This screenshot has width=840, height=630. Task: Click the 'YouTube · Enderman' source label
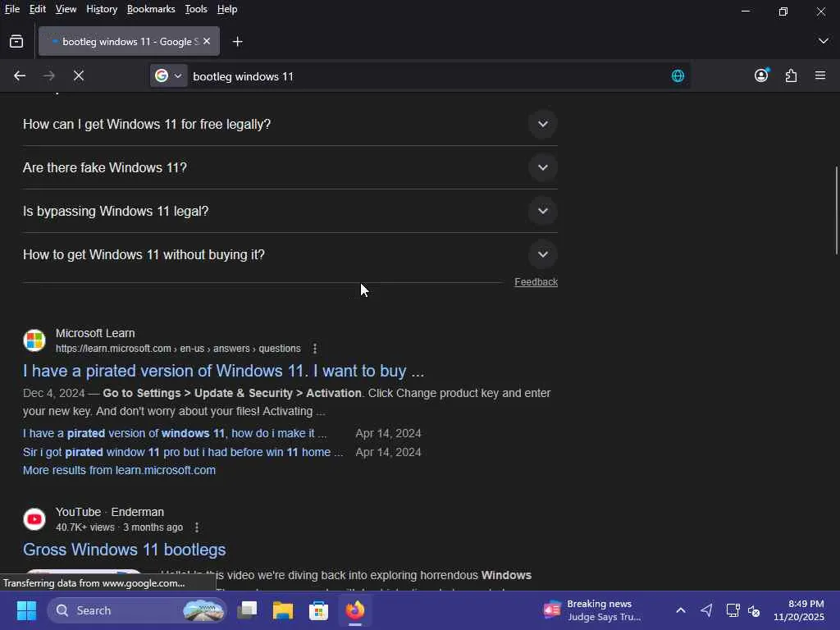tap(110, 512)
